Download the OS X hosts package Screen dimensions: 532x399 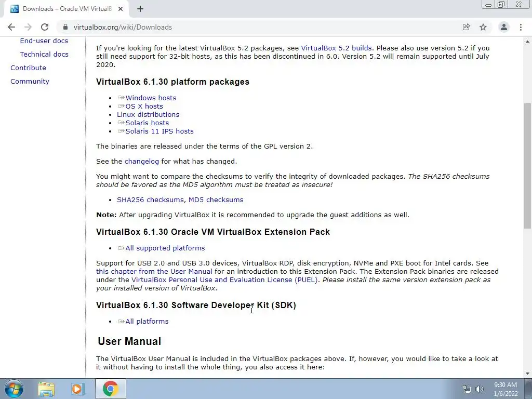pyautogui.click(x=144, y=106)
